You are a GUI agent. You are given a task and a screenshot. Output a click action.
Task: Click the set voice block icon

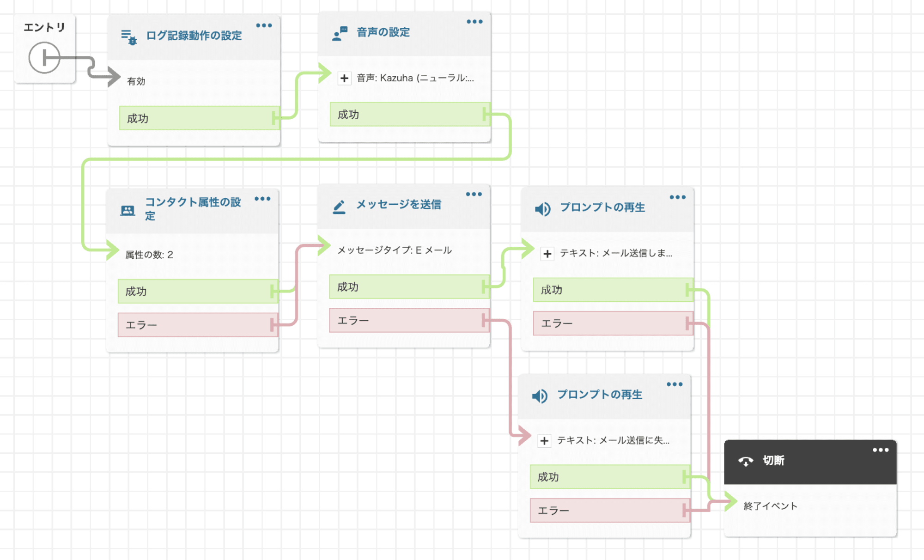(340, 34)
